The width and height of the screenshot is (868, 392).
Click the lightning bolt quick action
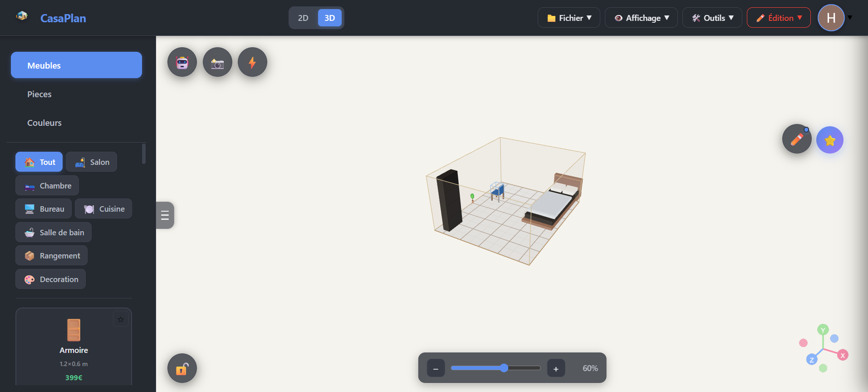point(252,62)
